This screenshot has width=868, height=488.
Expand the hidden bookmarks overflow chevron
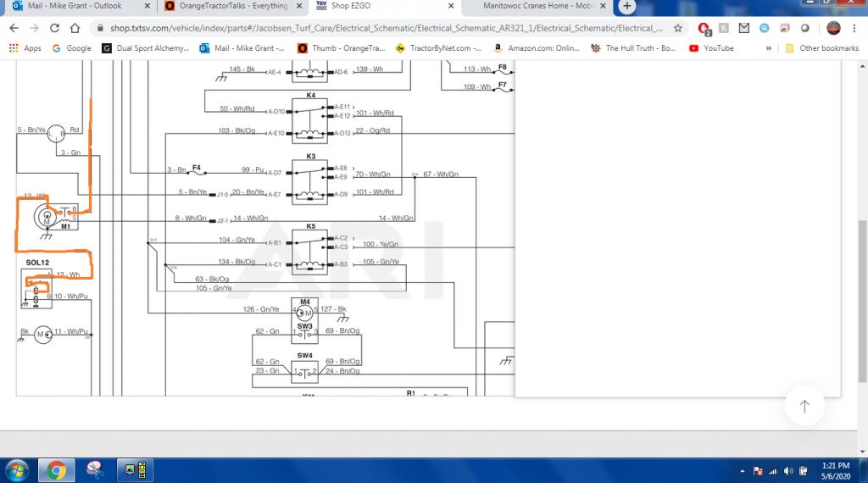769,48
